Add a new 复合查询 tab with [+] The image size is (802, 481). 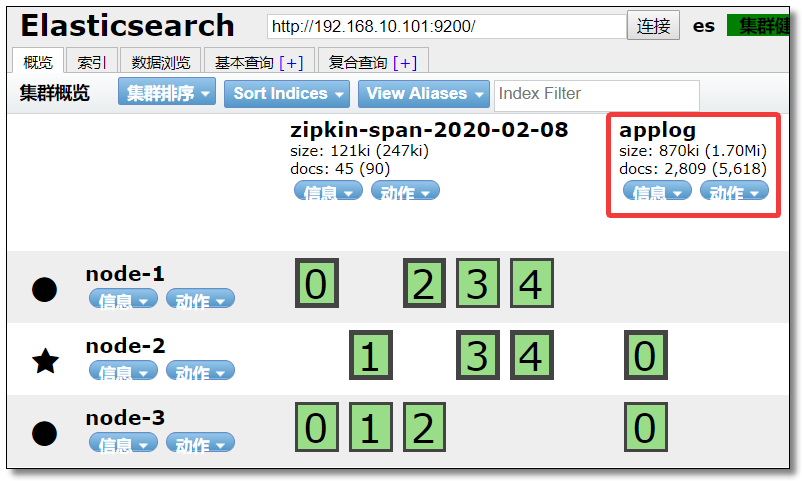tap(405, 62)
